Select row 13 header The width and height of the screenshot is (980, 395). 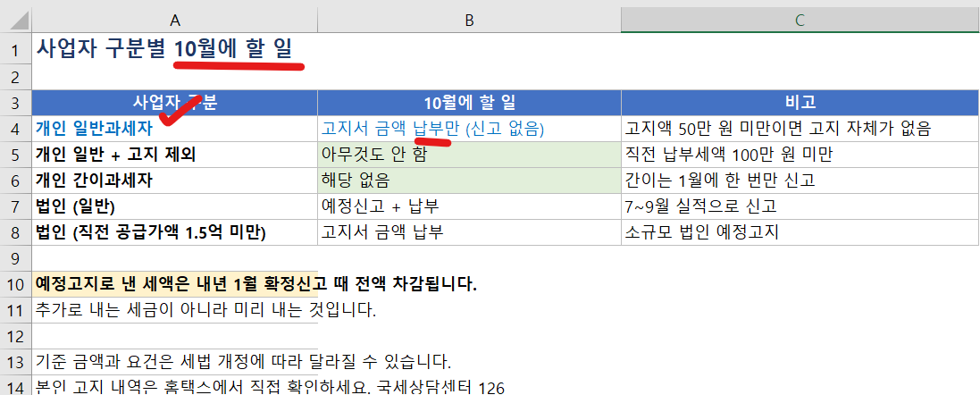click(x=15, y=362)
